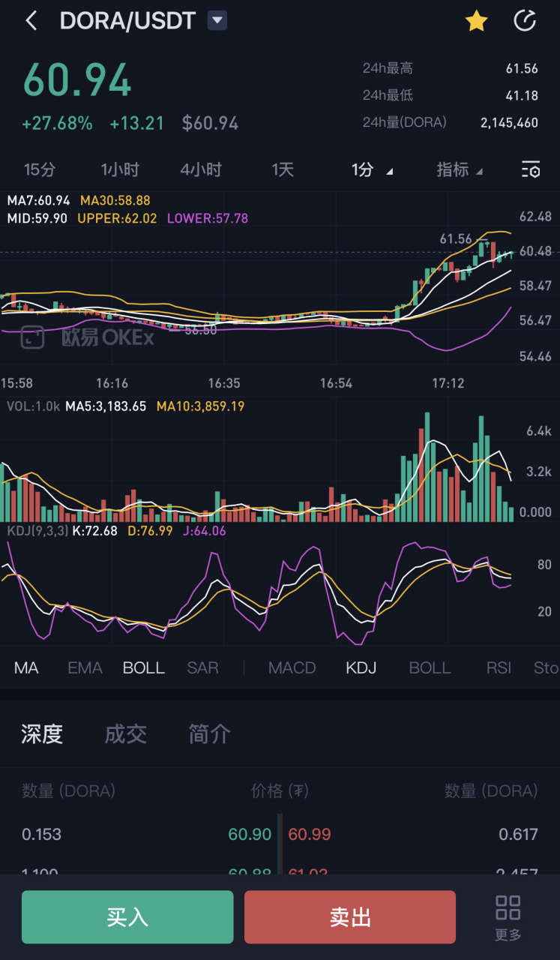This screenshot has height=960, width=560.
Task: Enable the EMA overlay indicator
Action: 85,667
